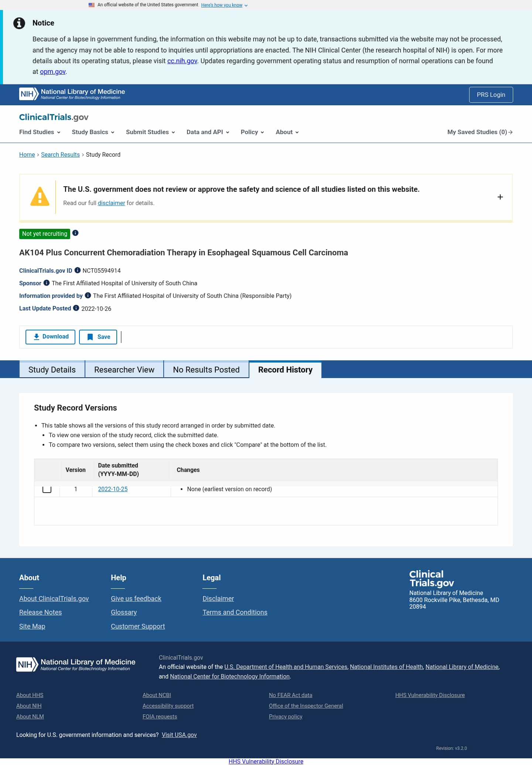This screenshot has height=765, width=532.
Task: Return to Search Results breadcrumb
Action: point(60,154)
